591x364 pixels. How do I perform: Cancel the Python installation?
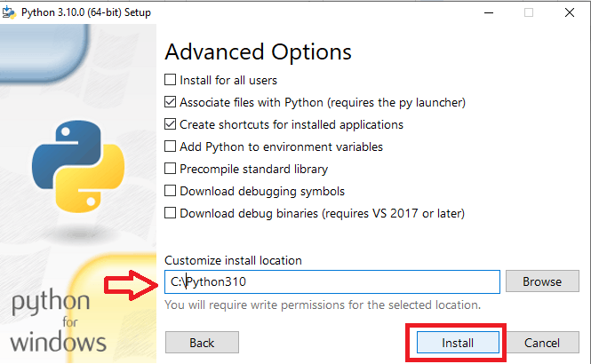click(x=542, y=343)
